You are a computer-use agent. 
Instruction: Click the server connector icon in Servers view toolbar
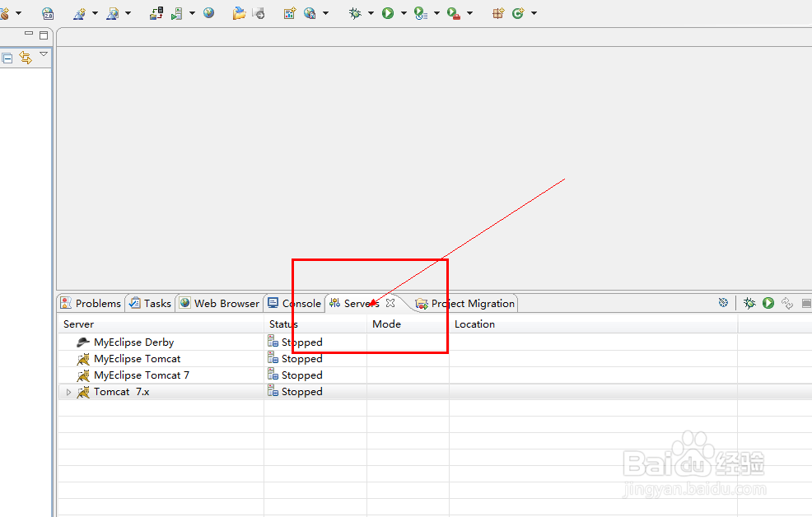click(x=723, y=303)
